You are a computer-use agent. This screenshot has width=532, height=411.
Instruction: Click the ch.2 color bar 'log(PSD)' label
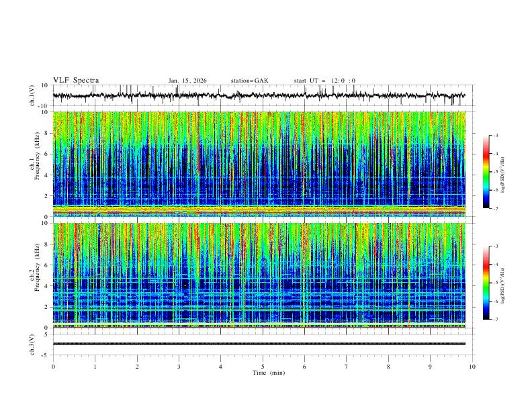tap(502, 285)
